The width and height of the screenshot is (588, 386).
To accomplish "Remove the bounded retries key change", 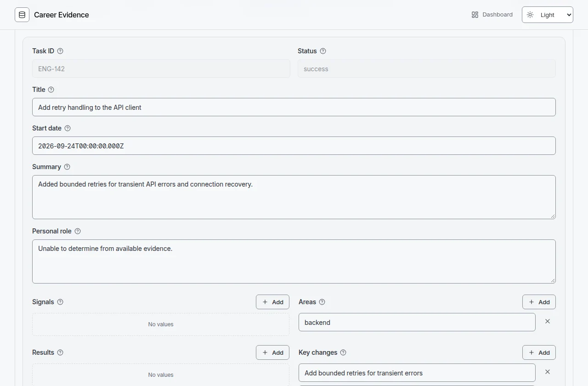I will 548,372.
